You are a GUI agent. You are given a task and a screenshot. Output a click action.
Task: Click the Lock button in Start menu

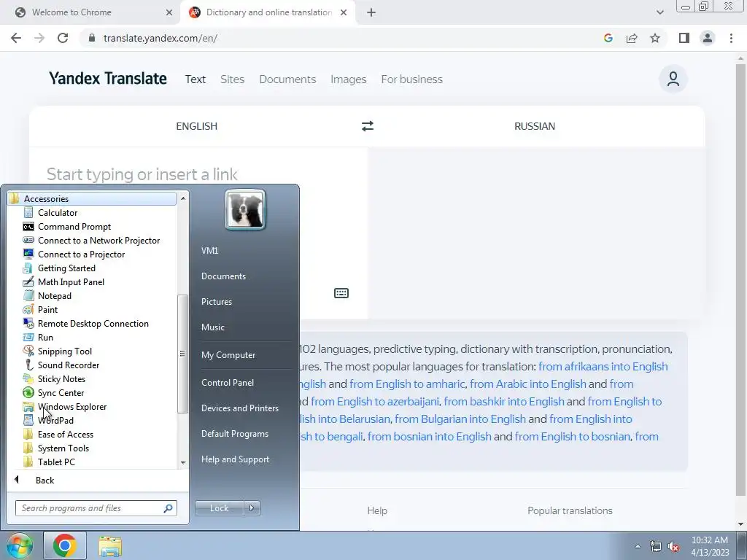pos(219,508)
